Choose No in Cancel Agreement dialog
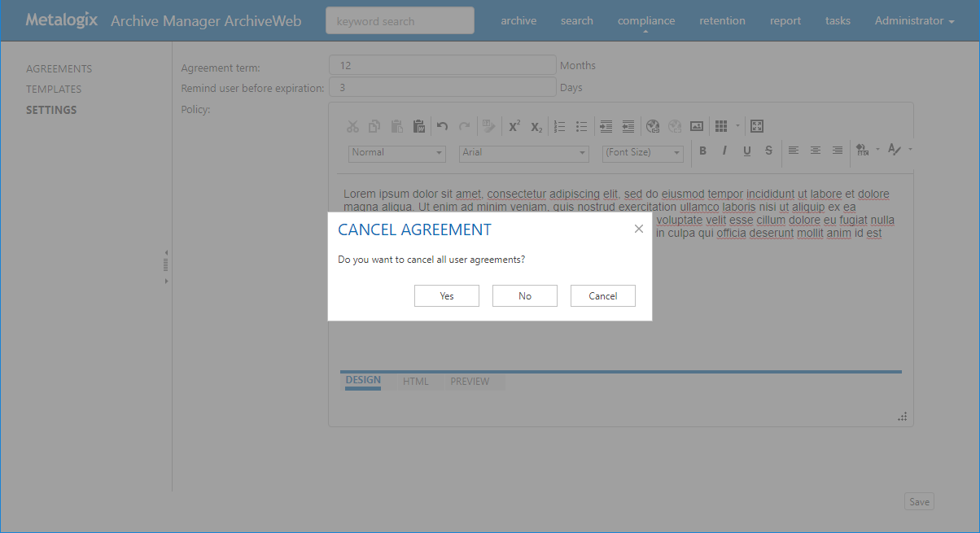 525,296
